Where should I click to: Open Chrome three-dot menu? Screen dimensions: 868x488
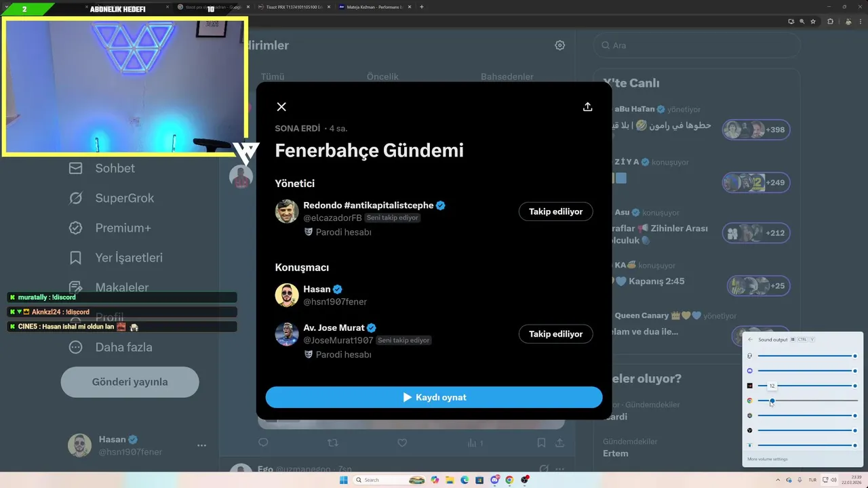[859, 21]
